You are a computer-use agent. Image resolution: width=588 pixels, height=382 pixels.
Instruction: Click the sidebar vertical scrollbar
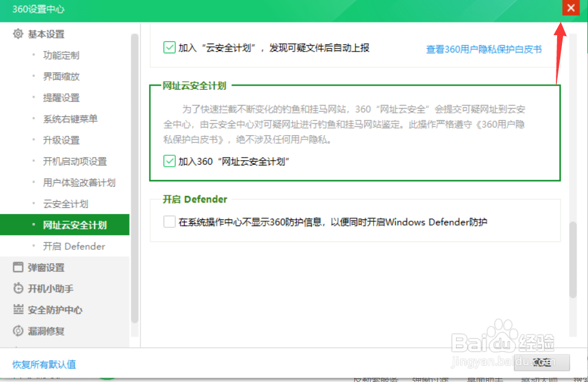coord(134,178)
